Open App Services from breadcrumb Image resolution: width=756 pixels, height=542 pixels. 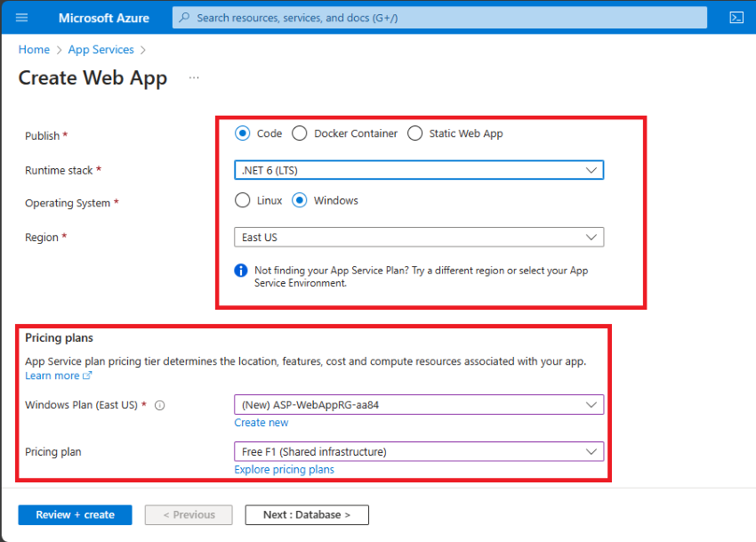pyautogui.click(x=101, y=49)
